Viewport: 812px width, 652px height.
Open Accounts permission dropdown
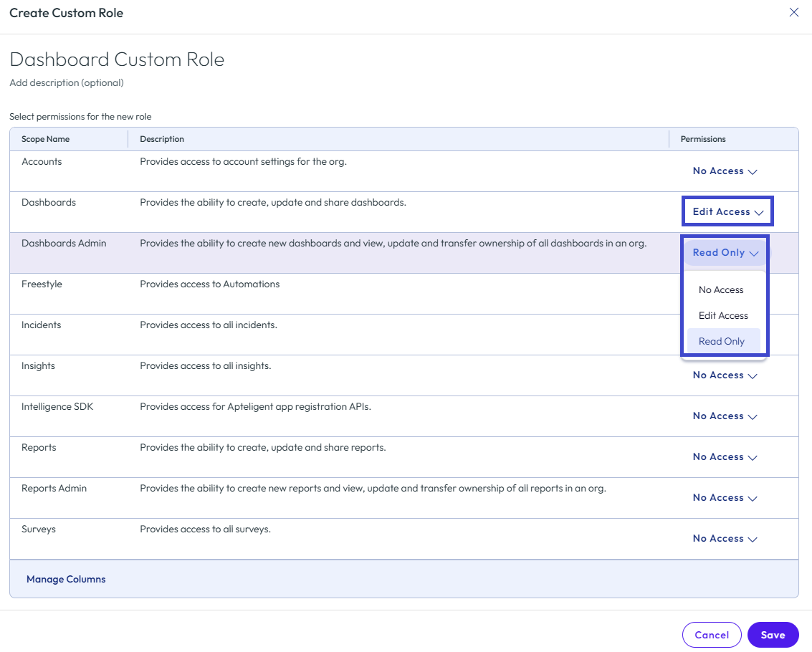click(725, 171)
